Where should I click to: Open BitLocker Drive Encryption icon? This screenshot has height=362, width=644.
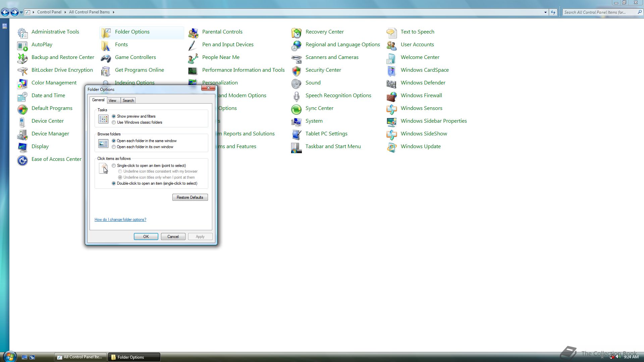(x=22, y=71)
